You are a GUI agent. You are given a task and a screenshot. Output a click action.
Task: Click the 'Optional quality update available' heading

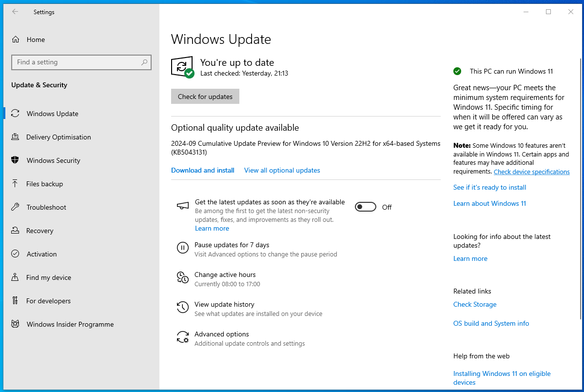(234, 128)
